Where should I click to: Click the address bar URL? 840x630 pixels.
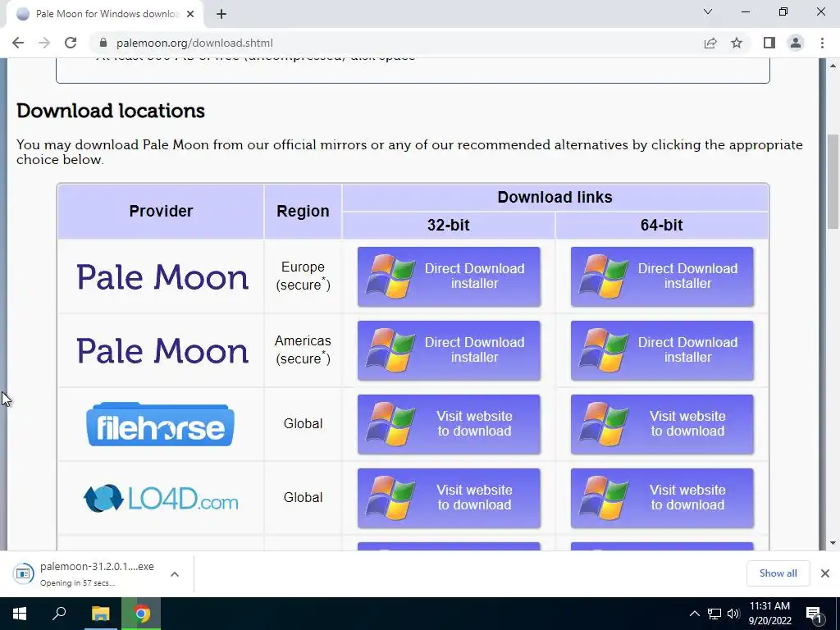point(194,43)
